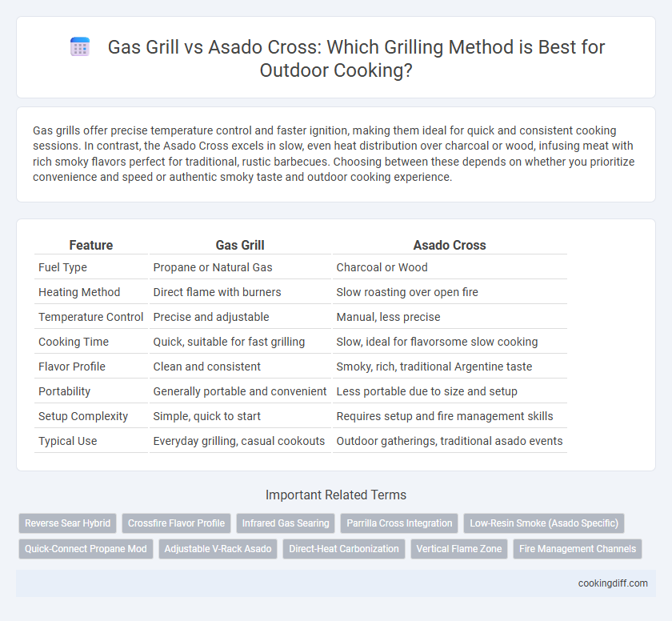Click the Gas Grill vs Asado Cross title
672x621 pixels.
(x=356, y=58)
